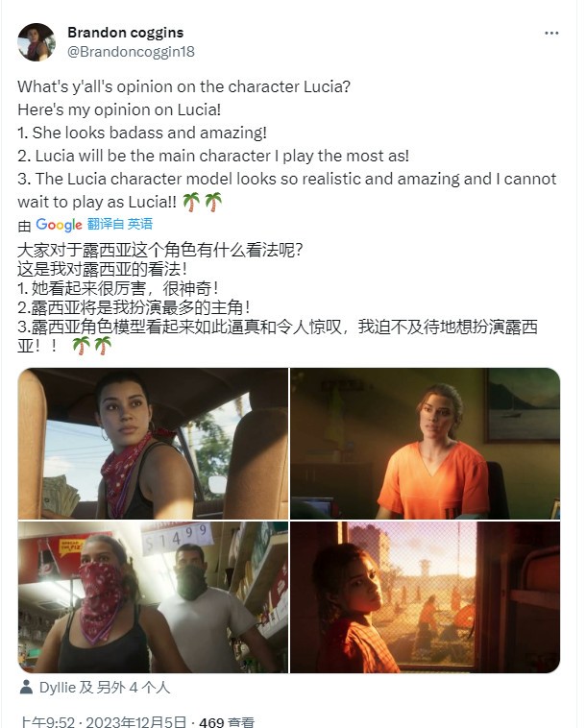This screenshot has width=586, height=728.
Task: Click Brandon coggins profile avatar
Action: tap(37, 42)
